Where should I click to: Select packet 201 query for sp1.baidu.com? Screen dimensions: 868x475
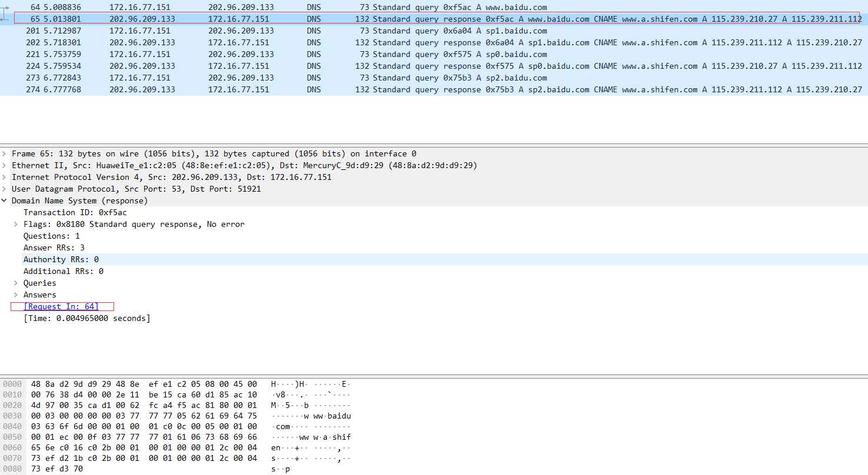click(434, 31)
